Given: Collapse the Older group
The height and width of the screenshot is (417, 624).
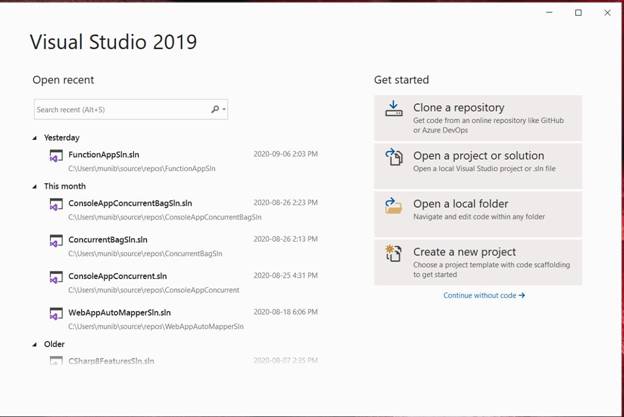Looking at the screenshot, I should (x=35, y=345).
